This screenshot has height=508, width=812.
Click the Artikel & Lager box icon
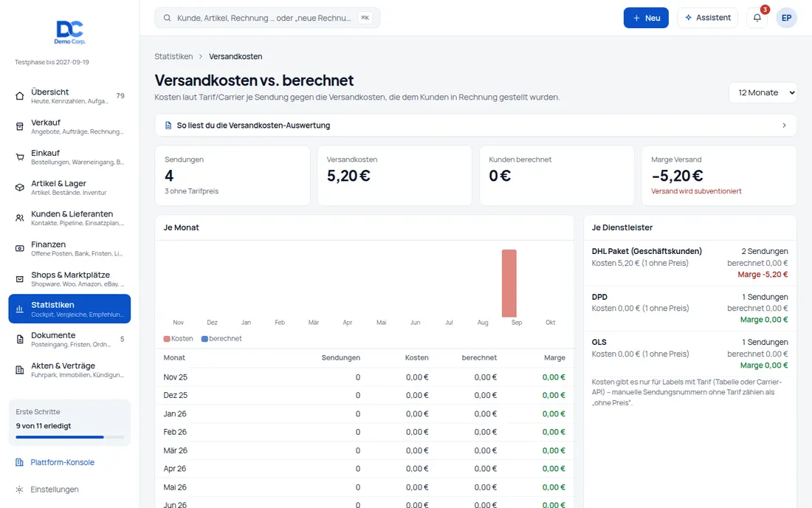(x=20, y=188)
